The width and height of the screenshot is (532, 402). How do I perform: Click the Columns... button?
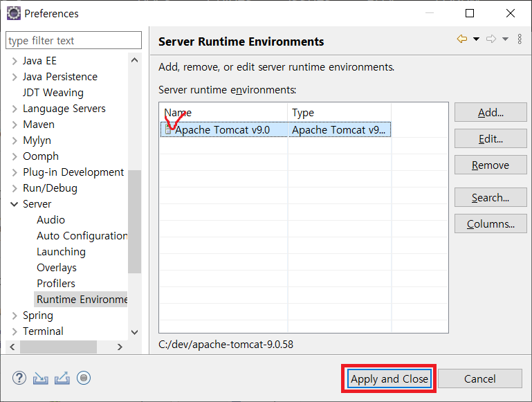[490, 224]
